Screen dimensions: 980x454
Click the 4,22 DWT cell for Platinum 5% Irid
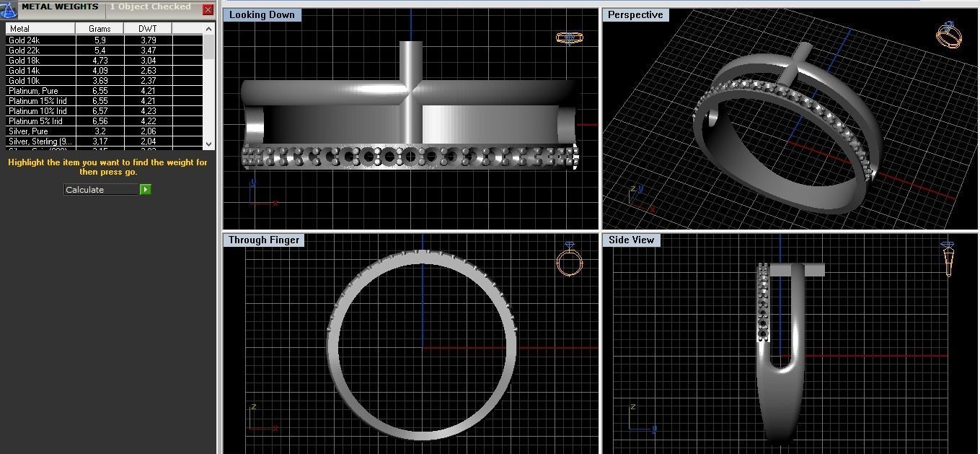(x=148, y=121)
